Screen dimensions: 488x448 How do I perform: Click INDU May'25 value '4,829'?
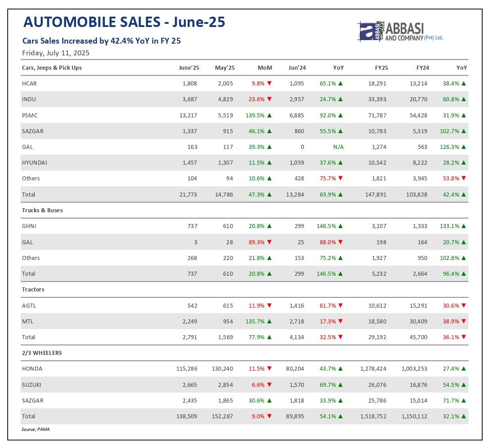click(225, 99)
